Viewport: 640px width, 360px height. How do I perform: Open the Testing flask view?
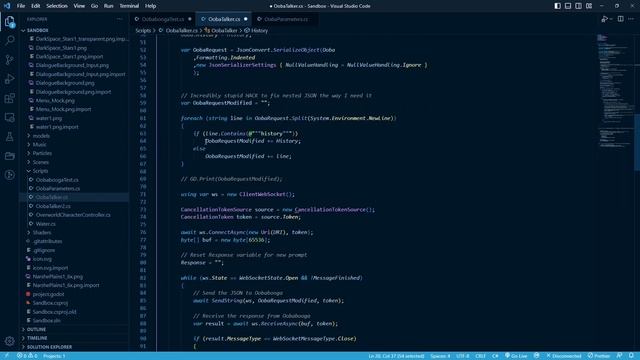coord(10,137)
